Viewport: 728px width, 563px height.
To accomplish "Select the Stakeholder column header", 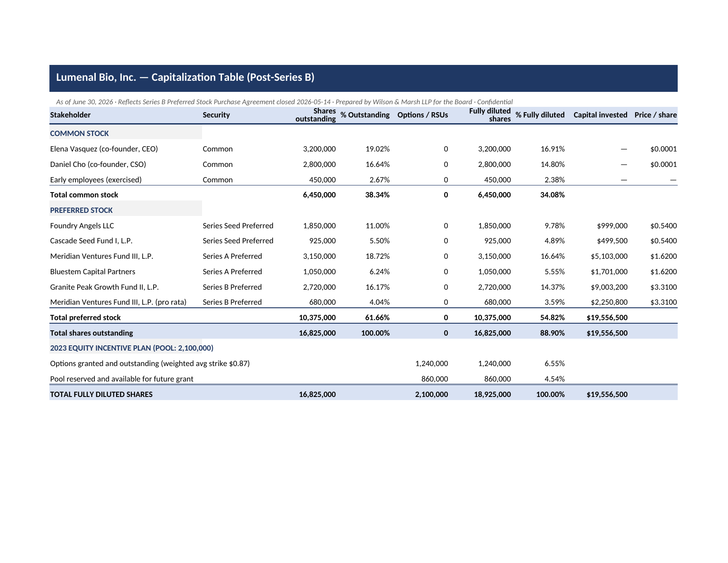I will click(x=70, y=115).
